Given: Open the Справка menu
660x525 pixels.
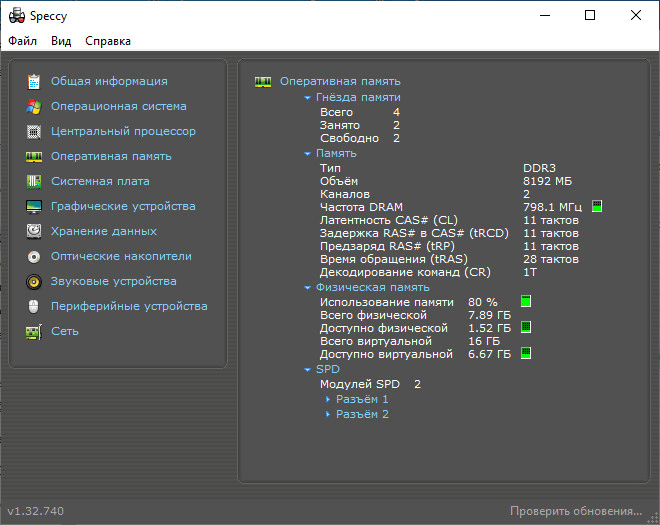Looking at the screenshot, I should tap(108, 41).
